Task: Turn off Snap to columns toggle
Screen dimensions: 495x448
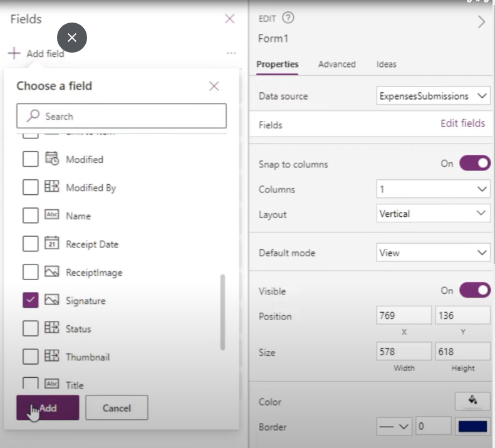Action: tap(475, 164)
